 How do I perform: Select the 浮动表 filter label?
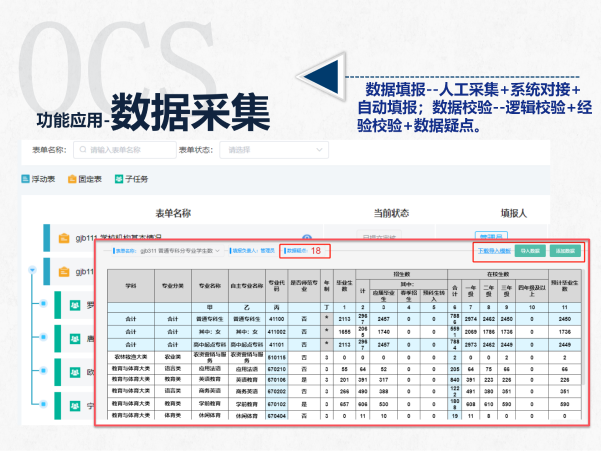[44, 180]
